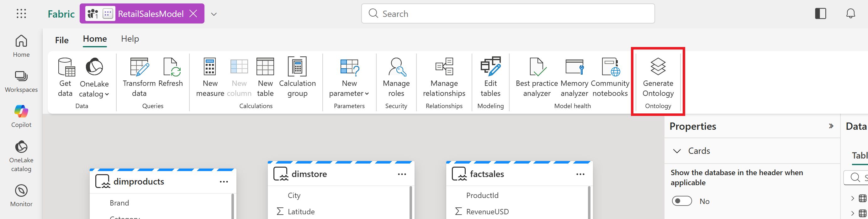
Task: Click Generate Ontology
Action: coord(658,77)
